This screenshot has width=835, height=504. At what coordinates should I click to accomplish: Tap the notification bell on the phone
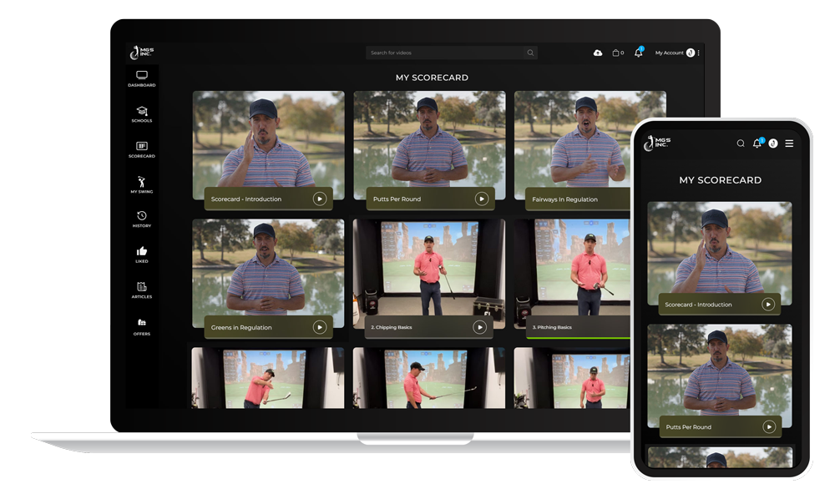(757, 143)
